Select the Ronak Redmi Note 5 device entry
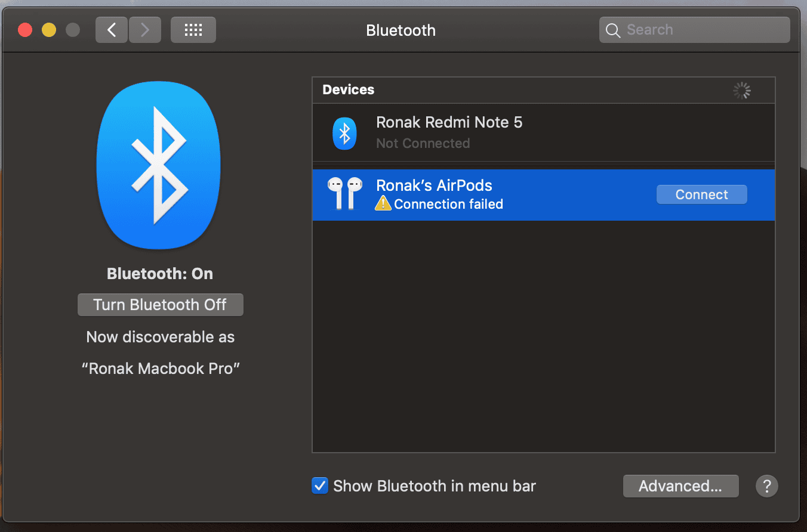 [507, 132]
